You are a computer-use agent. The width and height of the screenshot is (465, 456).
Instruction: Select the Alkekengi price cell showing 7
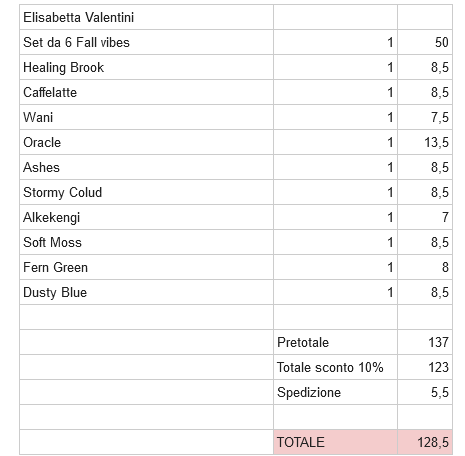(425, 217)
